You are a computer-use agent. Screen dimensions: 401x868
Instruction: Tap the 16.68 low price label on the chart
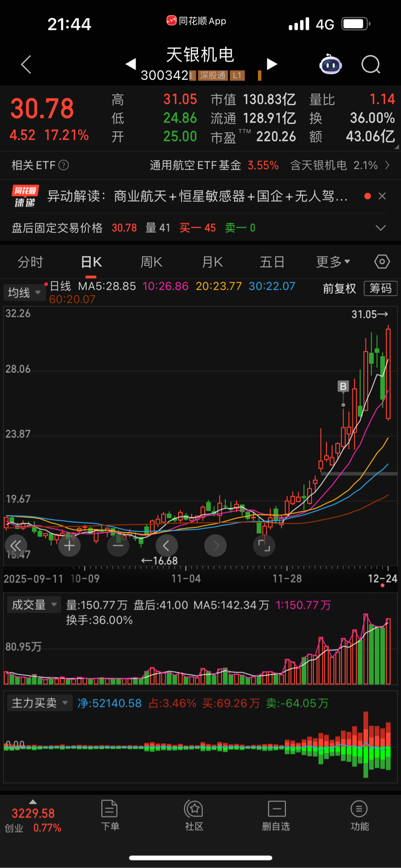click(x=159, y=561)
